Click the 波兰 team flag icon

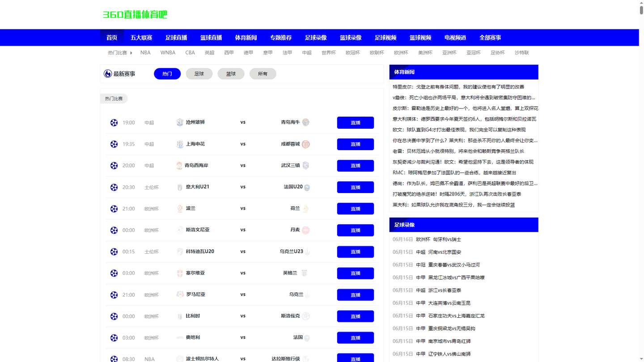(180, 209)
